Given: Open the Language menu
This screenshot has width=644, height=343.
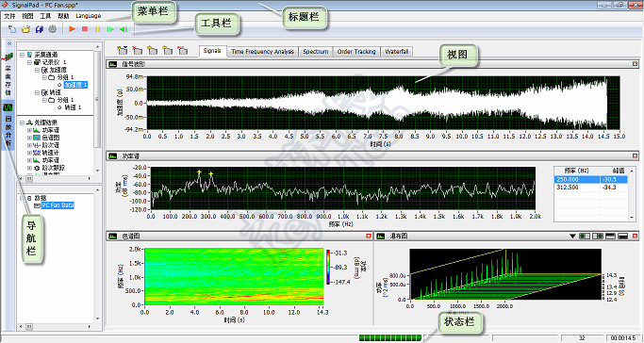Looking at the screenshot, I should click(x=89, y=16).
